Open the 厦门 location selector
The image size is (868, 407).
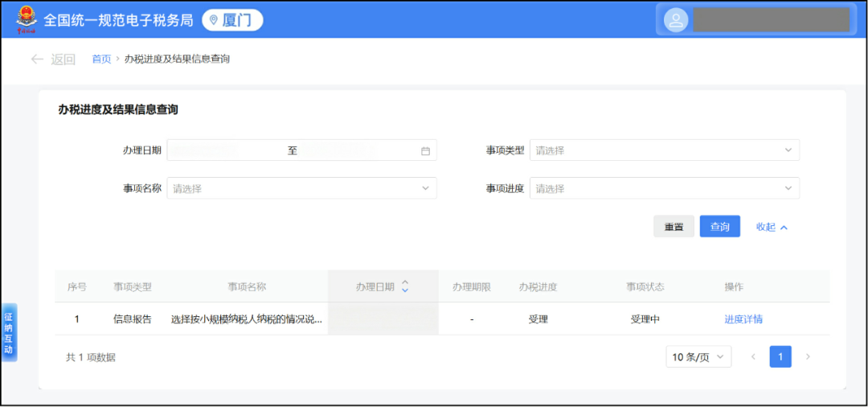[x=232, y=20]
